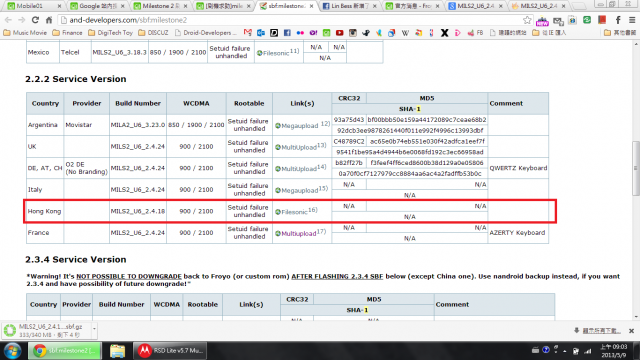Close the downloads bar
The image size is (640, 360).
coord(631,331)
